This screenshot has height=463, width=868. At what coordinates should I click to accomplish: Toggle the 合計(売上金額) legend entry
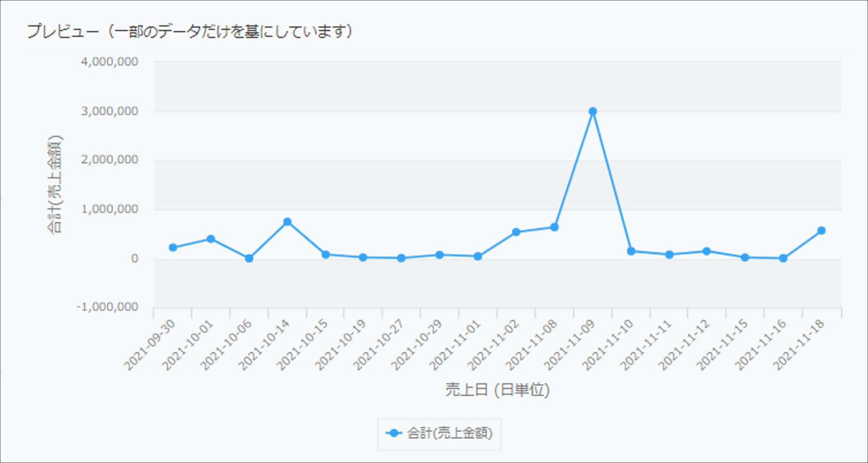tap(439, 433)
